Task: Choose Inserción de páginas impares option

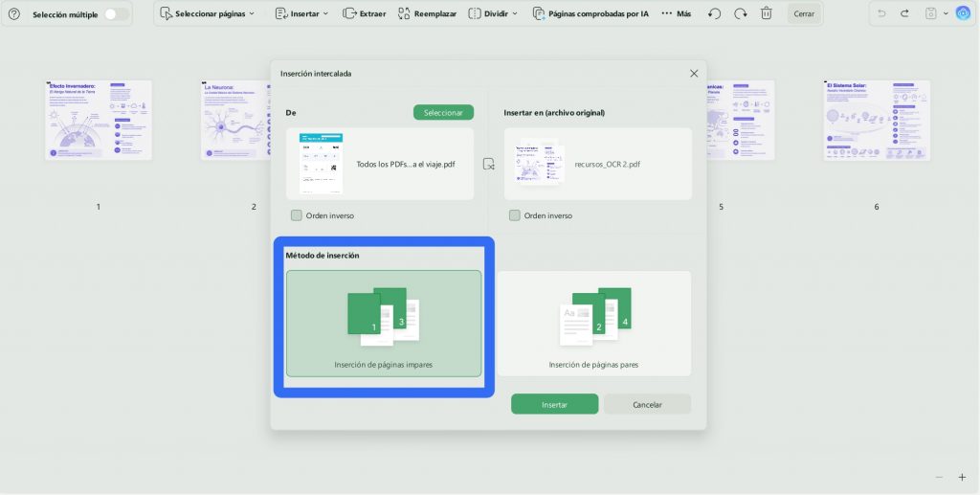Action: click(x=384, y=323)
